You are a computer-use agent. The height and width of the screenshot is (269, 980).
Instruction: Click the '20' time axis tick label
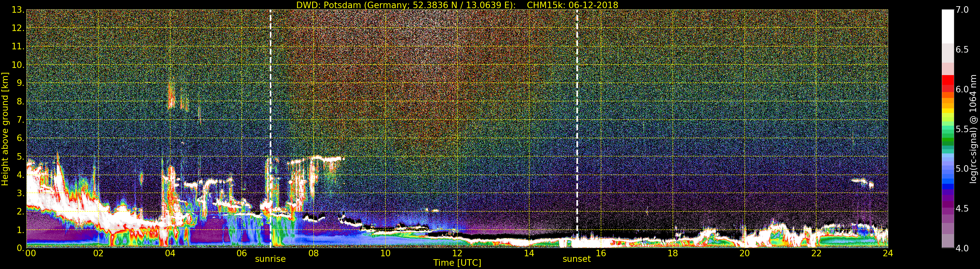(x=745, y=253)
